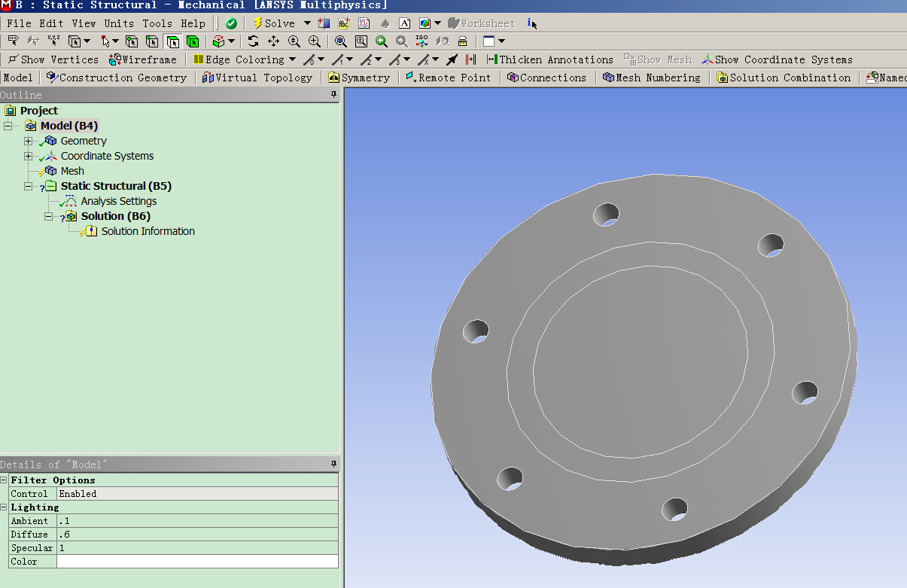Click the ISO isometric view icon
The width and height of the screenshot is (907, 588).
422,41
